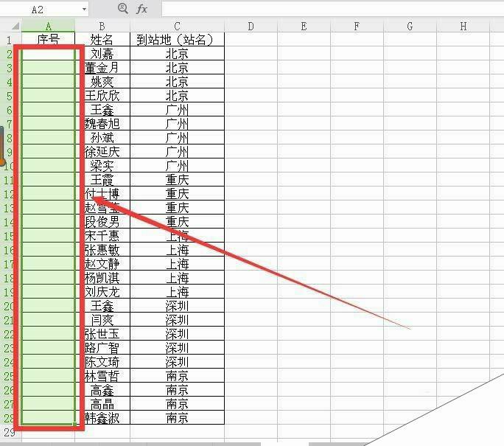Click the cell with name 刘庆龙
The width and height of the screenshot is (504, 446).
click(102, 292)
